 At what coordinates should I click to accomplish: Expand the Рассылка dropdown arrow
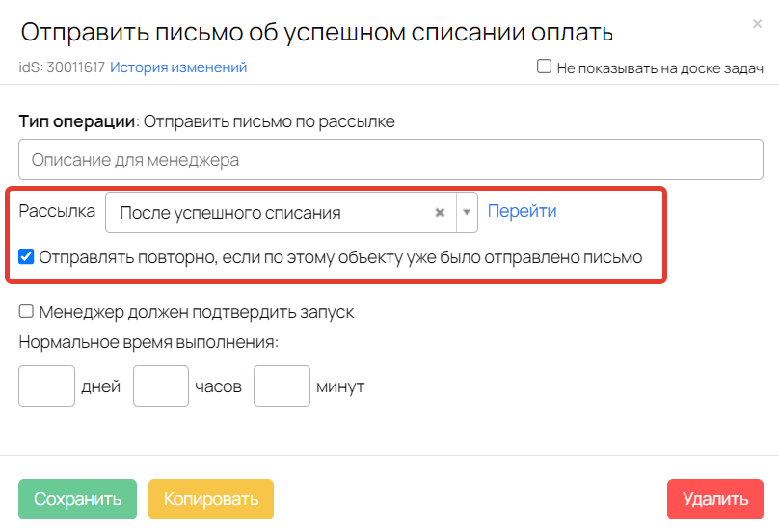[467, 213]
